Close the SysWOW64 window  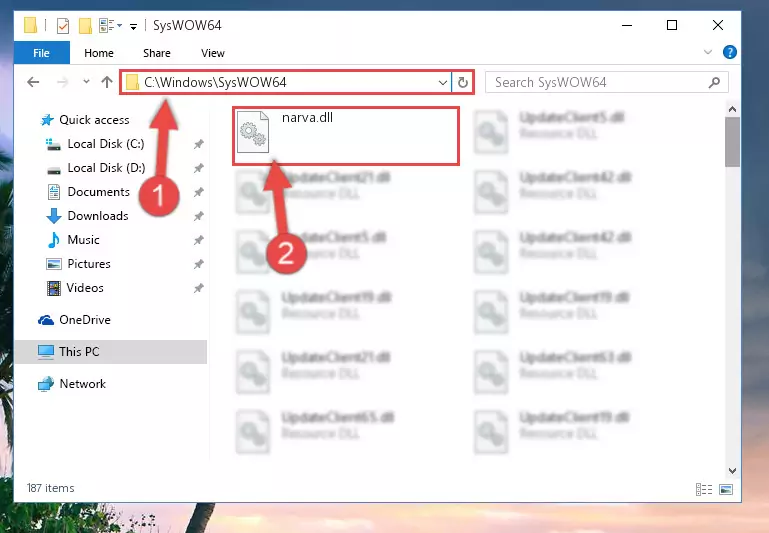[718, 25]
